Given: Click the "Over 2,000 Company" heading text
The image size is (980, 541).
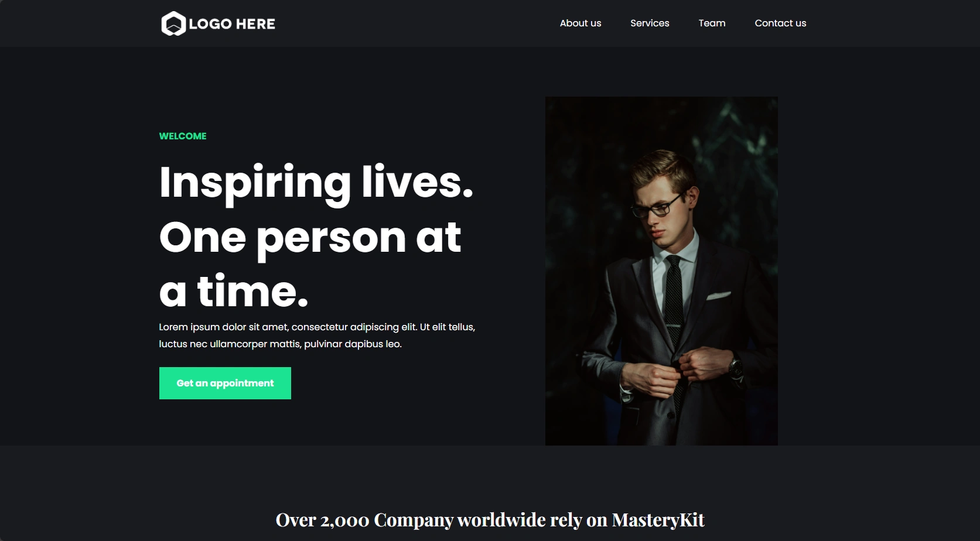Looking at the screenshot, I should 364,520.
